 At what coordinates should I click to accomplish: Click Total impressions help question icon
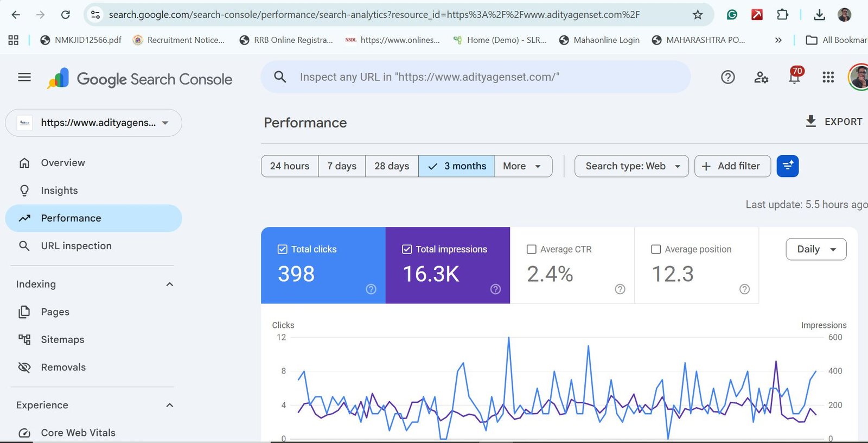[495, 289]
